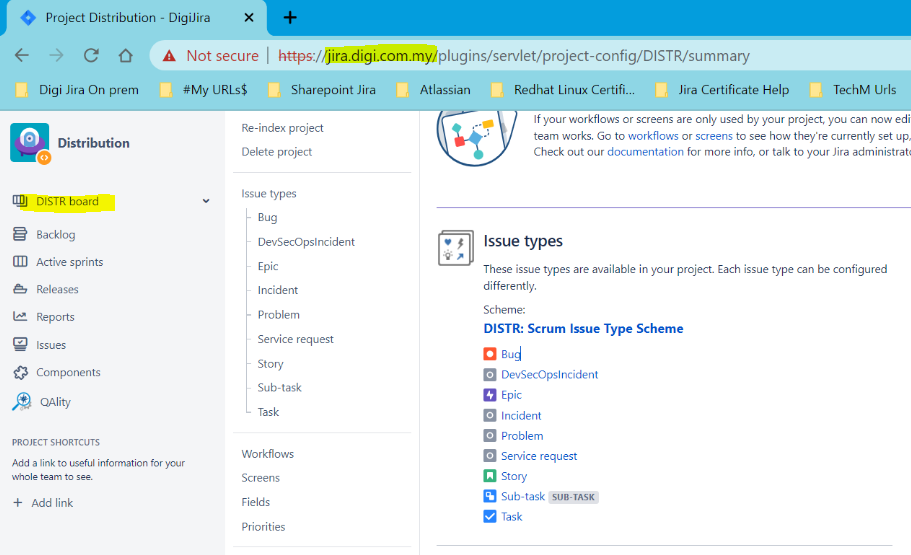The height and width of the screenshot is (555, 911).
Task: Click the browser back arrow
Action: point(21,55)
